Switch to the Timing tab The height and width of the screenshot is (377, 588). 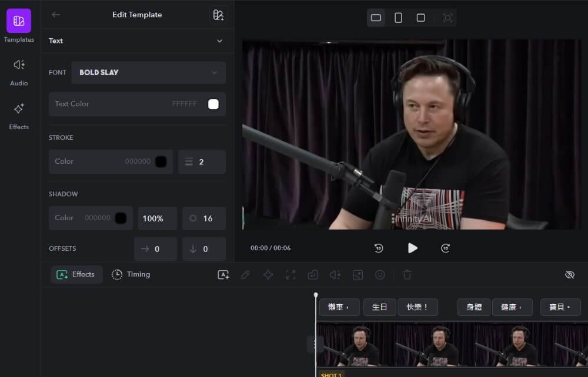click(131, 274)
